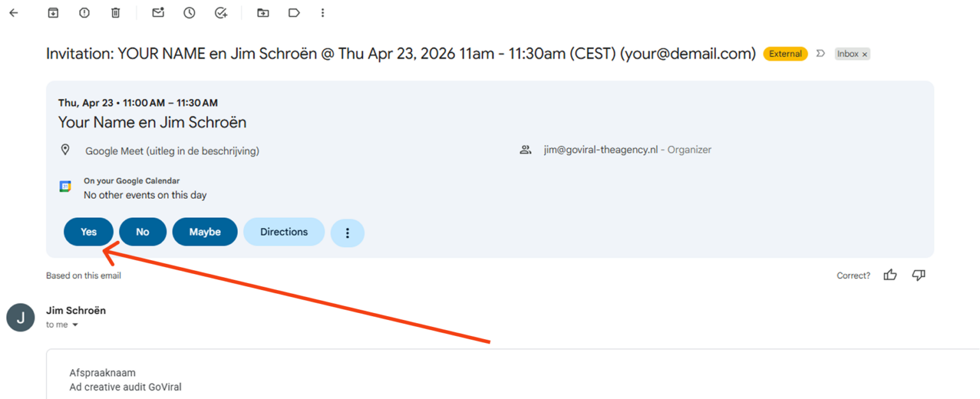Screen dimensions: 980x399
Task: Report this email as spam
Action: [x=84, y=13]
